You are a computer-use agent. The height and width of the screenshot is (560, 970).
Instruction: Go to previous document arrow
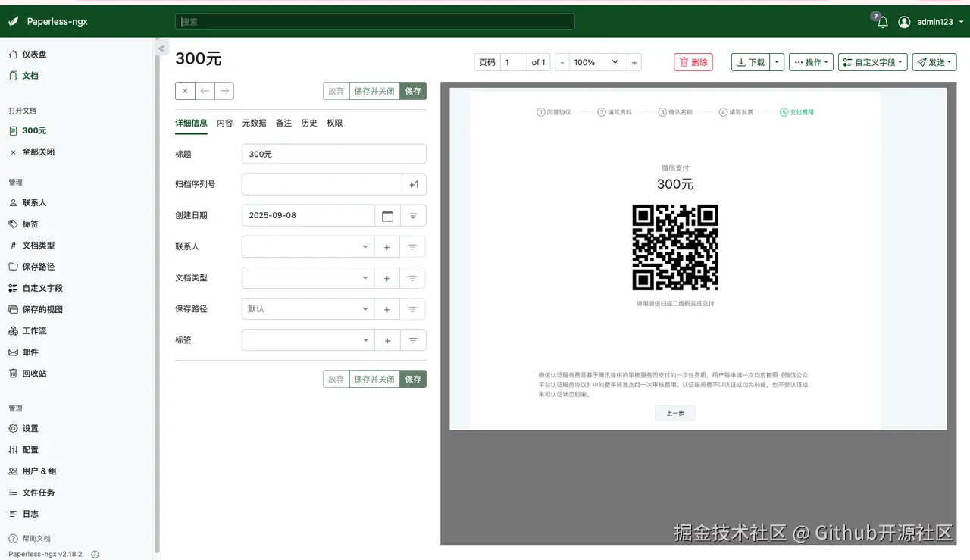[205, 91]
